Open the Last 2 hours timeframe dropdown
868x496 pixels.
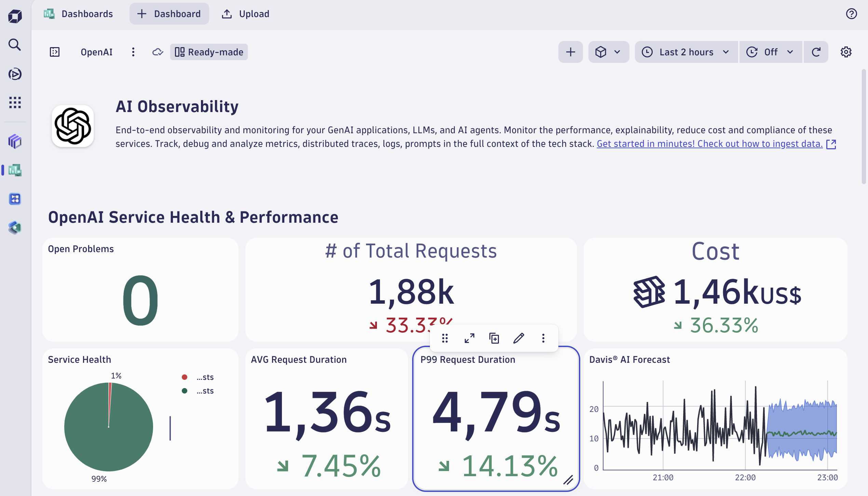click(686, 52)
